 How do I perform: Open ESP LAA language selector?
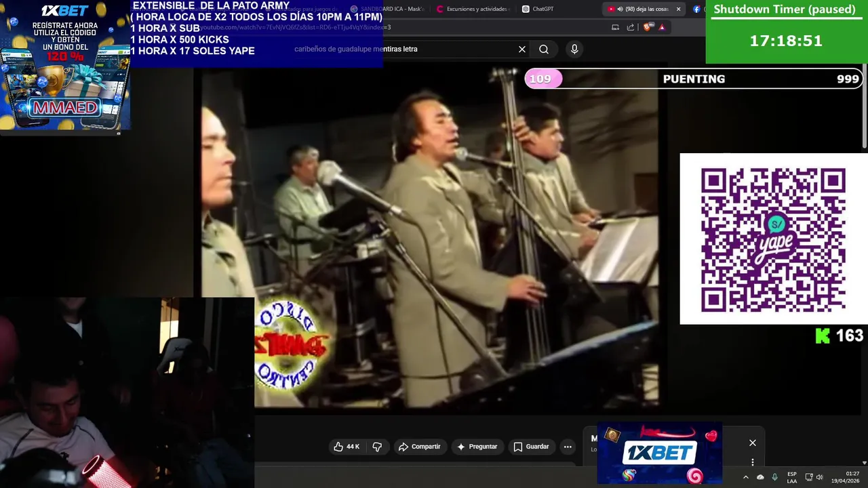[x=791, y=477]
